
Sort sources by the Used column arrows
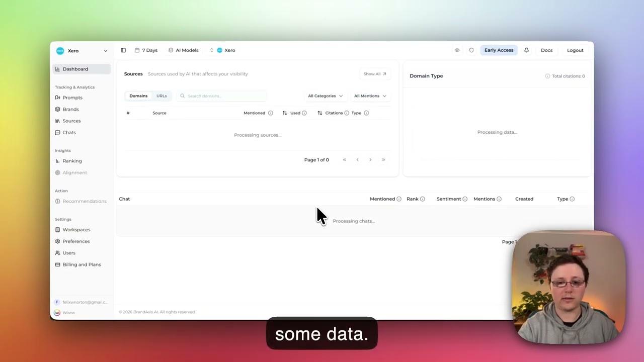tap(285, 113)
